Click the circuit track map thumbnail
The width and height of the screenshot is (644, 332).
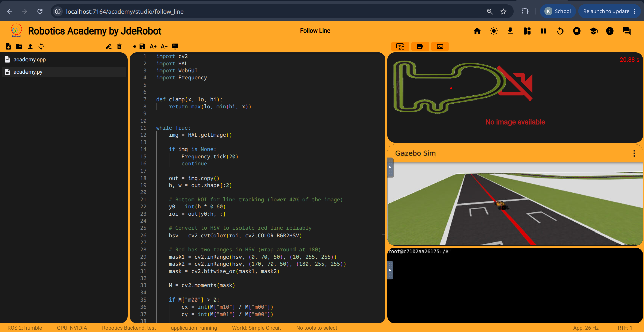coord(449,87)
